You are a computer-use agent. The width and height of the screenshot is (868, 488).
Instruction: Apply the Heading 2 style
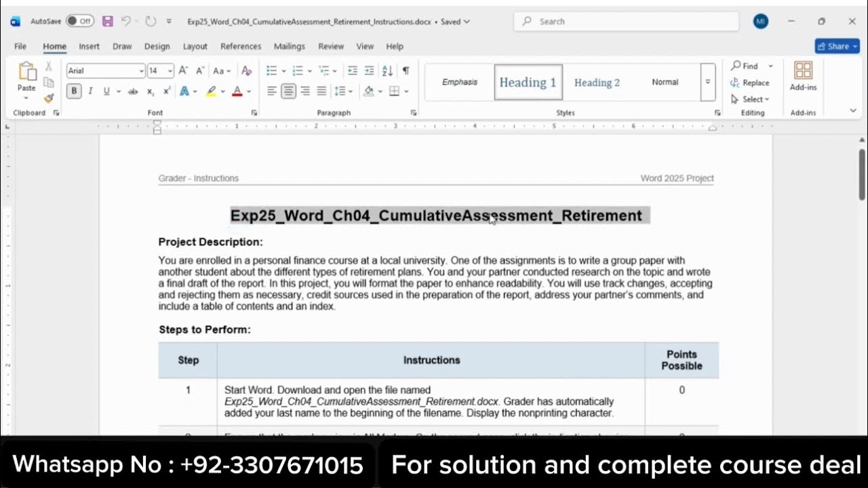[x=597, y=82]
